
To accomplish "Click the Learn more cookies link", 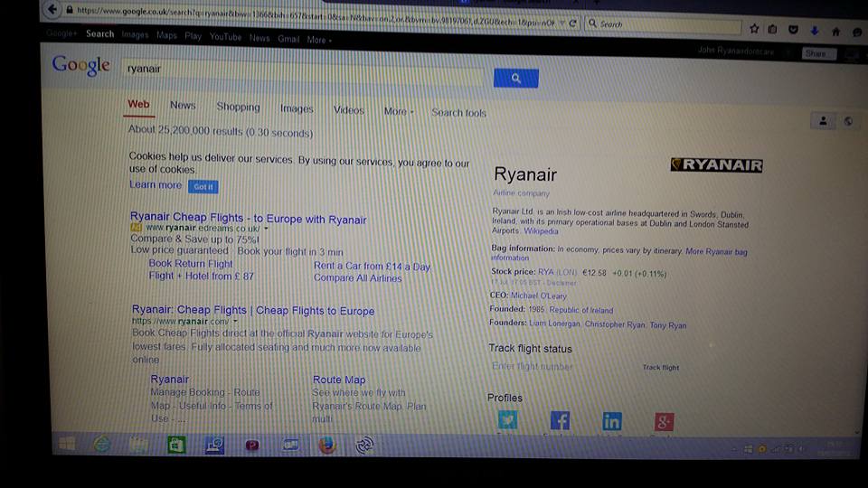I will (156, 184).
